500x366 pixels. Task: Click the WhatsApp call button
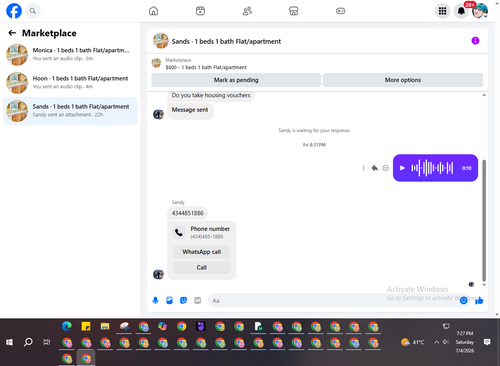[x=202, y=252]
